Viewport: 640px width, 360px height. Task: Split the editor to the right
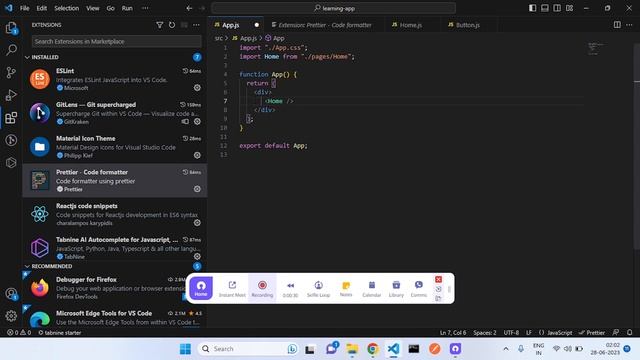click(617, 25)
